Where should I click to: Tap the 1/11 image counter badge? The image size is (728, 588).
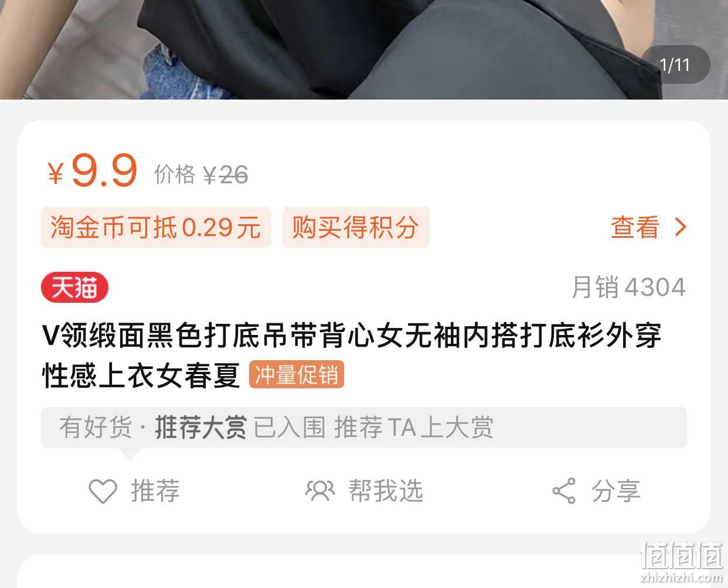coord(675,64)
